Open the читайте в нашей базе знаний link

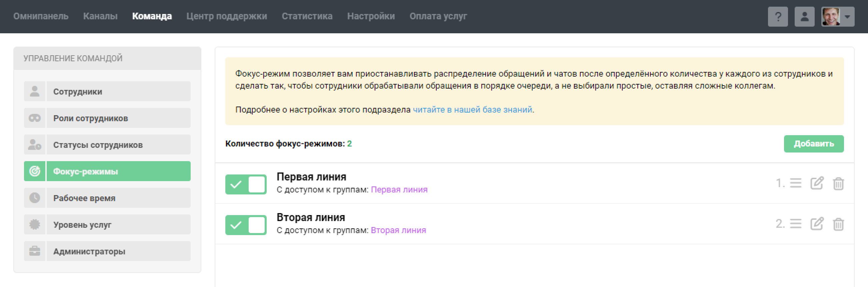[472, 110]
